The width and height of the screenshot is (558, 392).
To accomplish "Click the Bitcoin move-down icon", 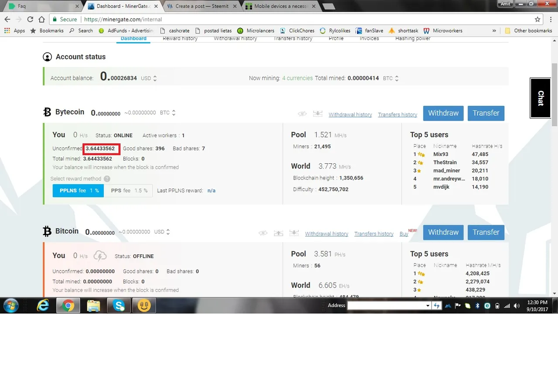I will click(x=294, y=233).
